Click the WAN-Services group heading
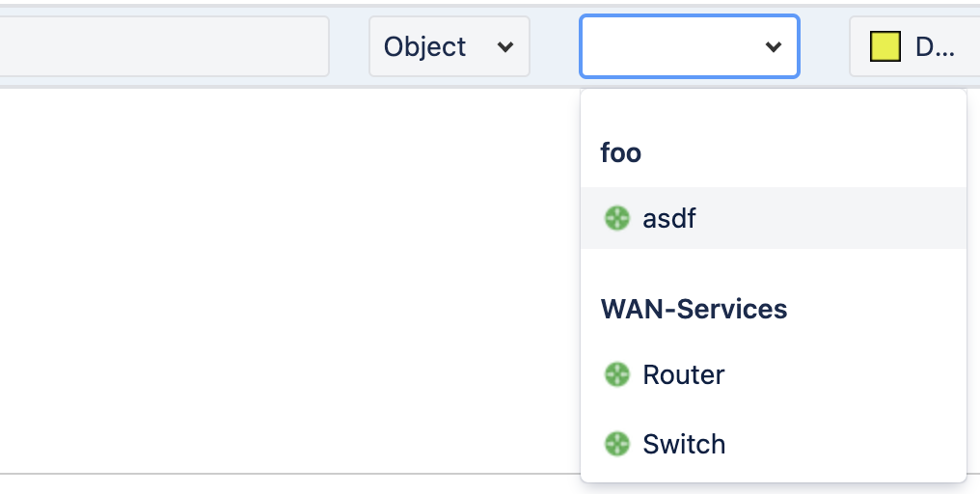980x494 pixels. (x=694, y=309)
